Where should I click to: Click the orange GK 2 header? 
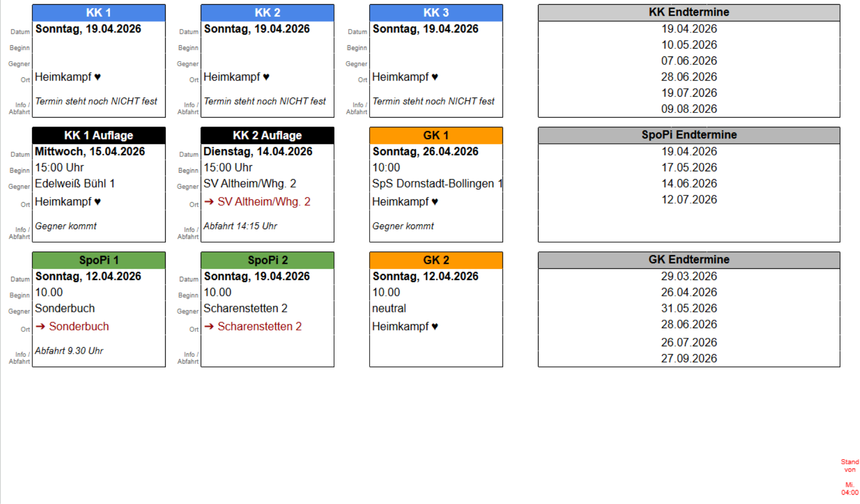(x=436, y=260)
